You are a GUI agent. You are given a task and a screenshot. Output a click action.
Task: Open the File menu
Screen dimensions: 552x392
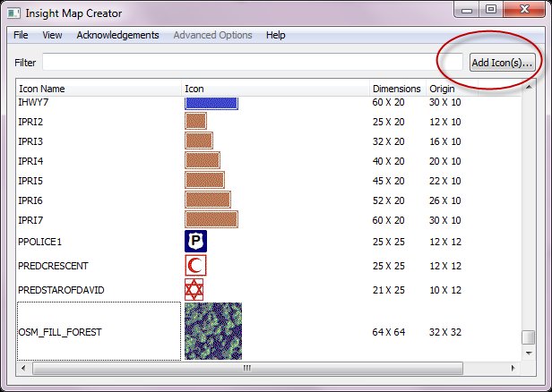pyautogui.click(x=21, y=35)
